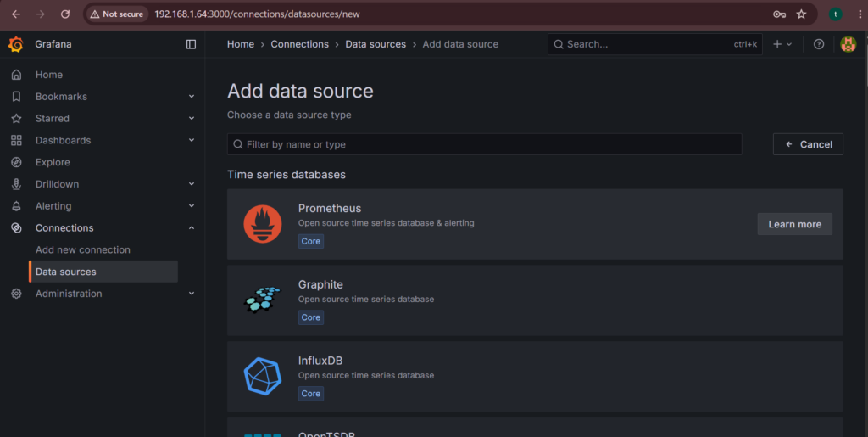Click the browser forward arrow

pos(41,14)
